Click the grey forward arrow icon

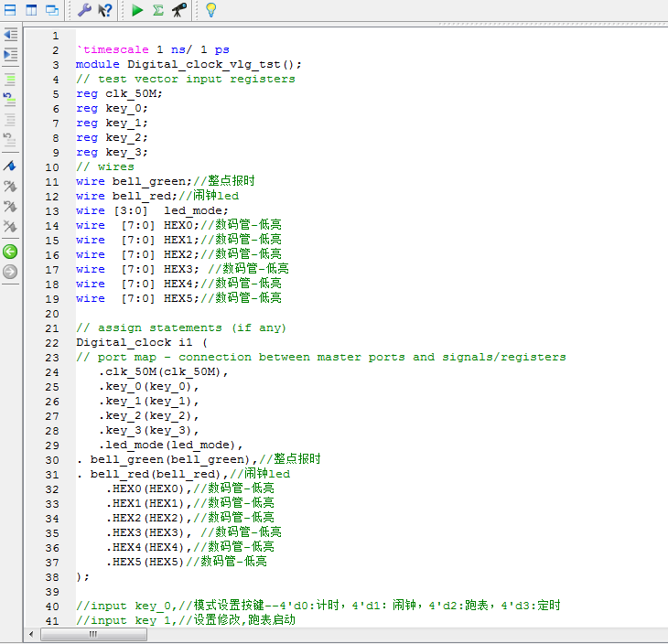pos(10,272)
